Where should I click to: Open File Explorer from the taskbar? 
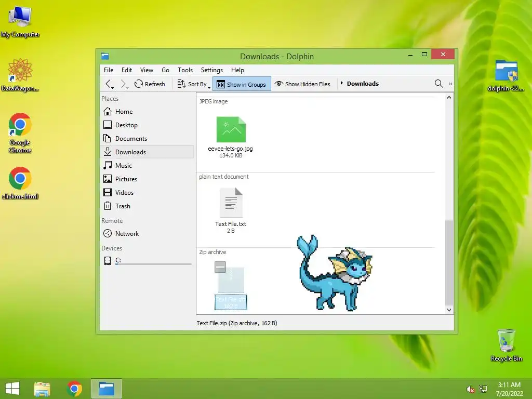click(x=42, y=389)
